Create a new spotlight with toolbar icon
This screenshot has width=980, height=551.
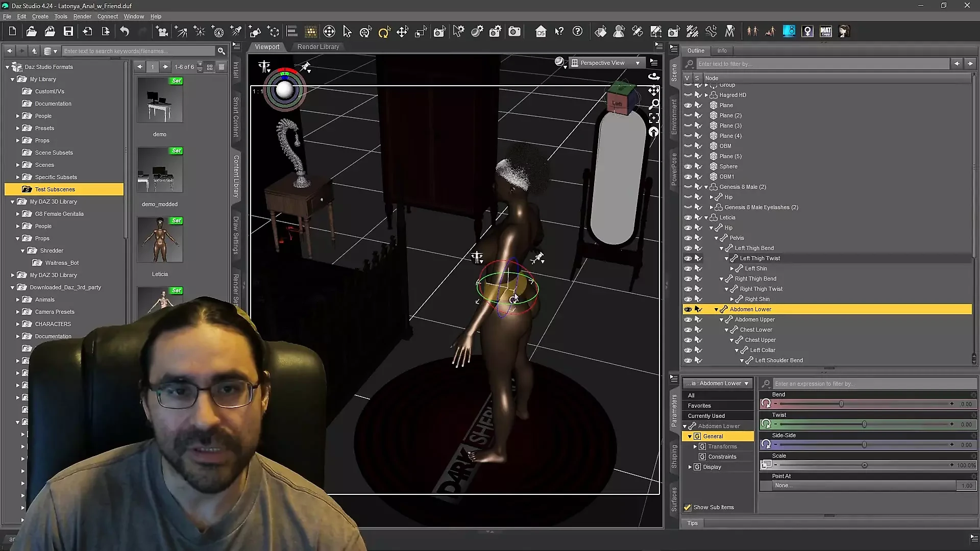click(x=236, y=32)
